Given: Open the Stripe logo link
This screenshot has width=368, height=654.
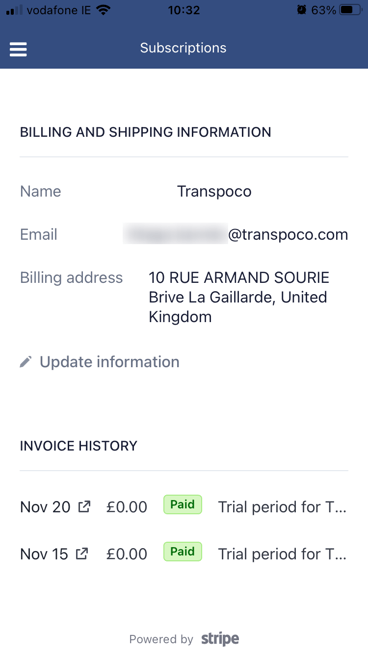Looking at the screenshot, I should [220, 639].
